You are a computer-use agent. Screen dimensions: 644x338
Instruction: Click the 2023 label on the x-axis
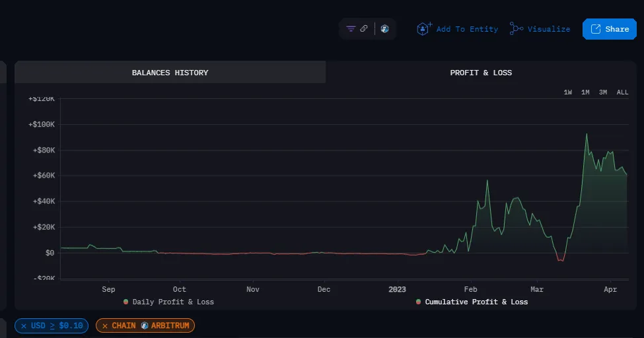pos(397,289)
